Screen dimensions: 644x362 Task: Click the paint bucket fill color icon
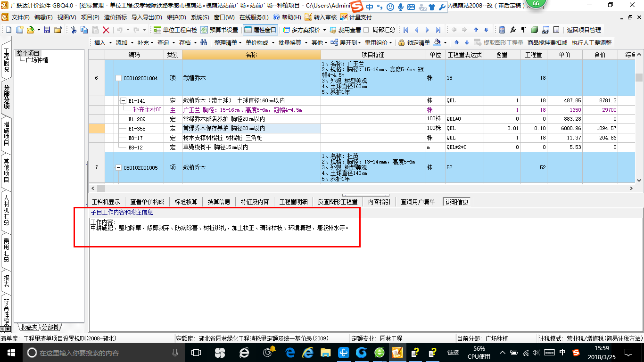coord(437,42)
